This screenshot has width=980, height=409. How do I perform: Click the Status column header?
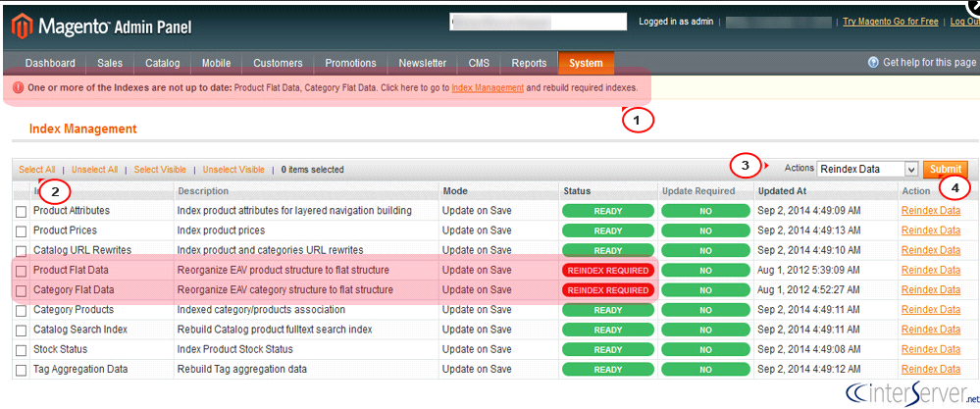tap(576, 191)
